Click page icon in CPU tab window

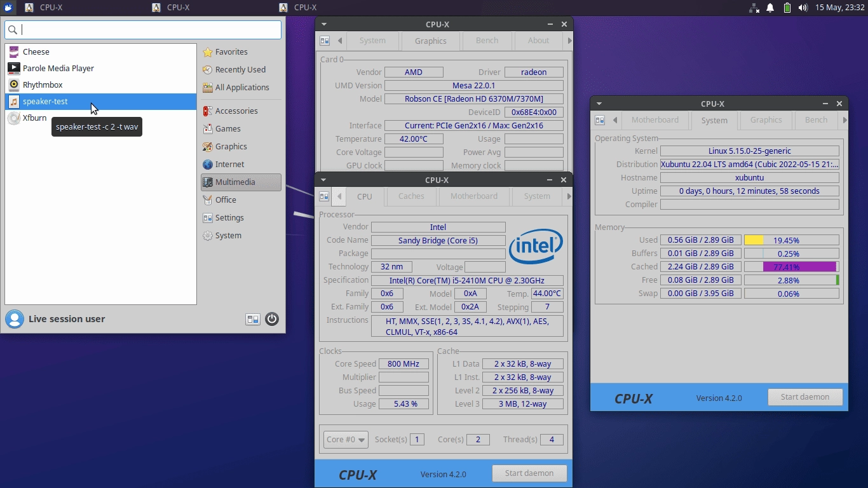(x=324, y=196)
